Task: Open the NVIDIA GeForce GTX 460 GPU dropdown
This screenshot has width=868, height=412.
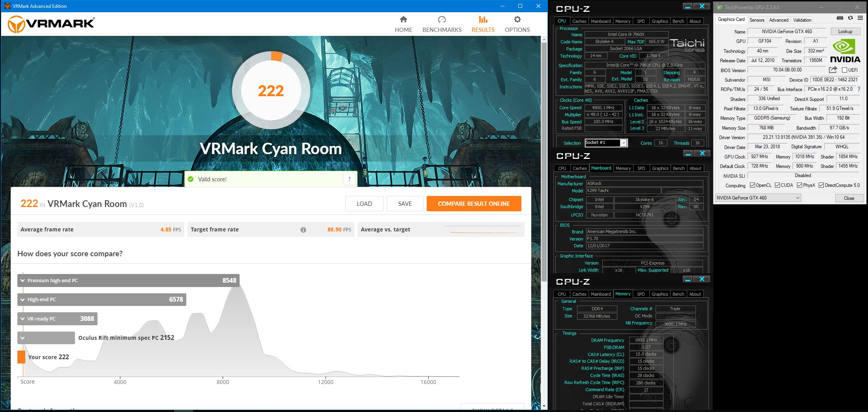Action: click(758, 198)
